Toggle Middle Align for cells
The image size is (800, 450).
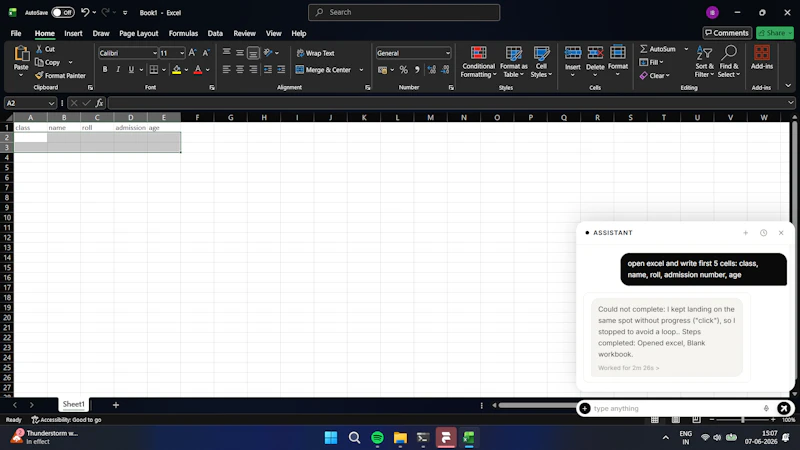pyautogui.click(x=240, y=53)
